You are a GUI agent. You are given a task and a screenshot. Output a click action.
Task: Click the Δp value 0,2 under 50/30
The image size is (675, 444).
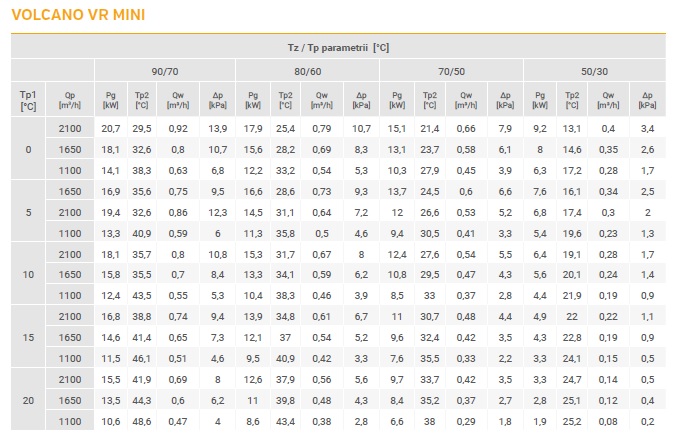pyautogui.click(x=647, y=421)
